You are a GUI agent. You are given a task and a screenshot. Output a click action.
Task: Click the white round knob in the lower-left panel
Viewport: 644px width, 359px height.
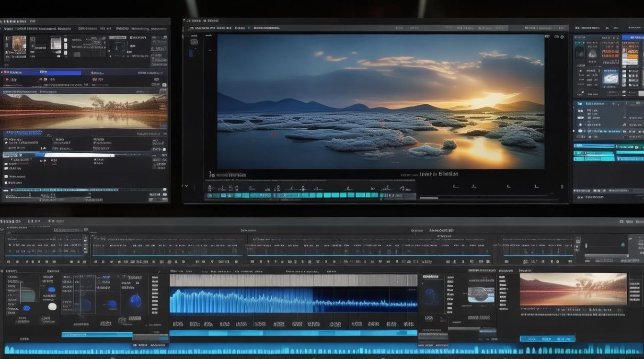click(52, 306)
